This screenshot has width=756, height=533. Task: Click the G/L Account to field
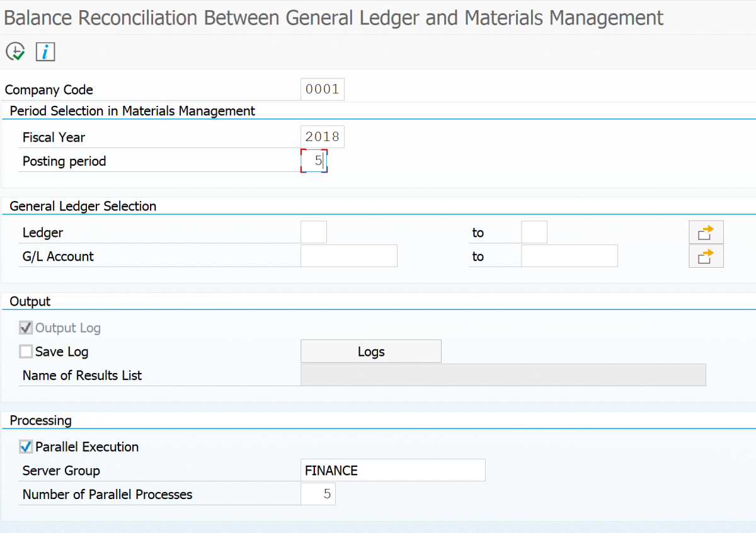click(569, 256)
